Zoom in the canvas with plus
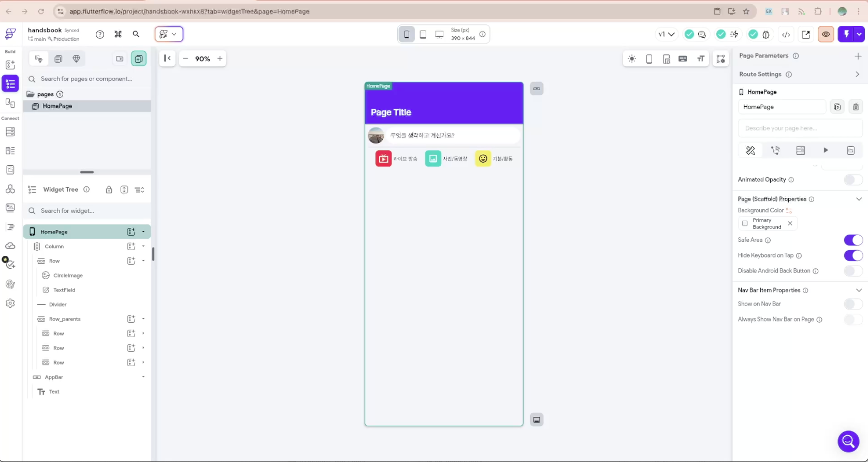Screen dimensions: 868x462 click(x=220, y=59)
